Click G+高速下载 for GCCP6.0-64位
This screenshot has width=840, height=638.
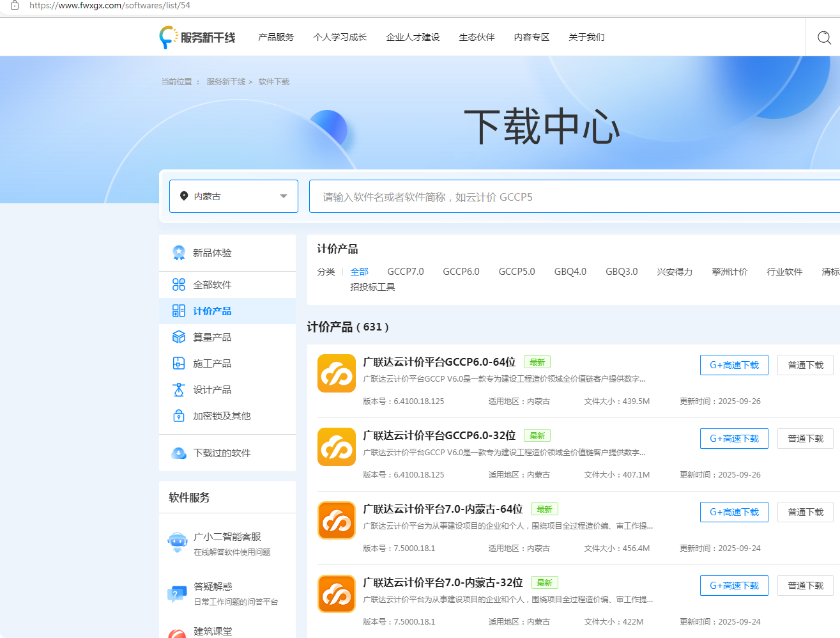coord(734,365)
